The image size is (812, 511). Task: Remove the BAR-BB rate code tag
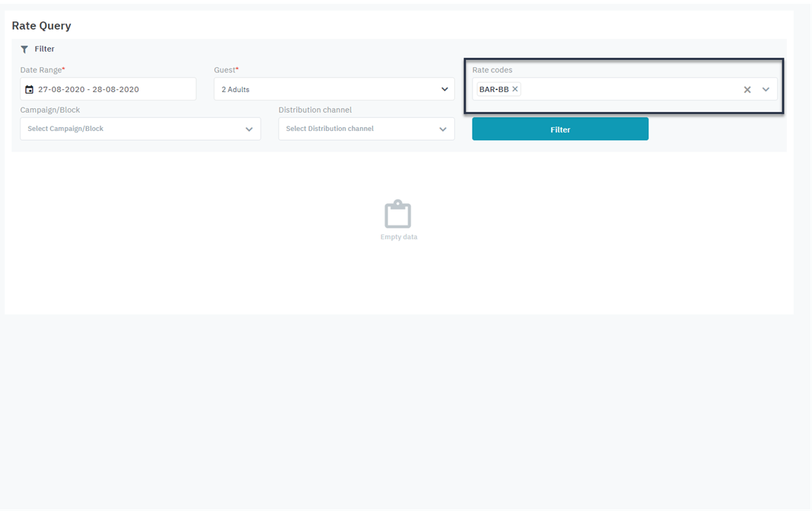pos(514,89)
